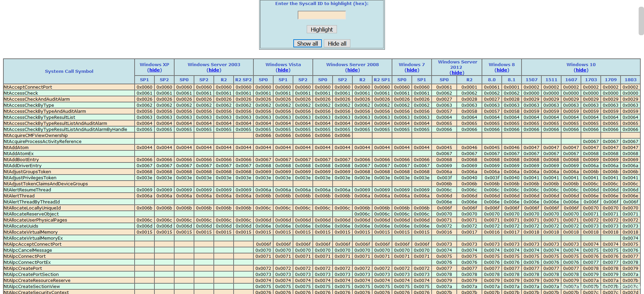Select the NtAdjustGroupsToken row name
This screenshot has height=294, width=644.
click(x=28, y=172)
